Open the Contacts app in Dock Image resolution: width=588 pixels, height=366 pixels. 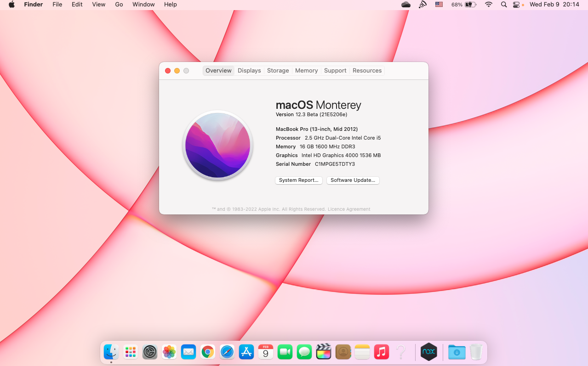coord(343,352)
